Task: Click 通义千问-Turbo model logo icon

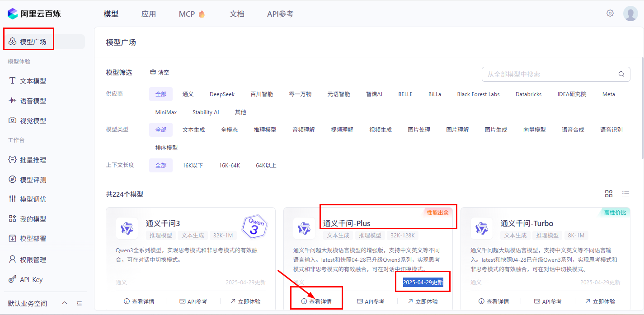Action: (482, 228)
